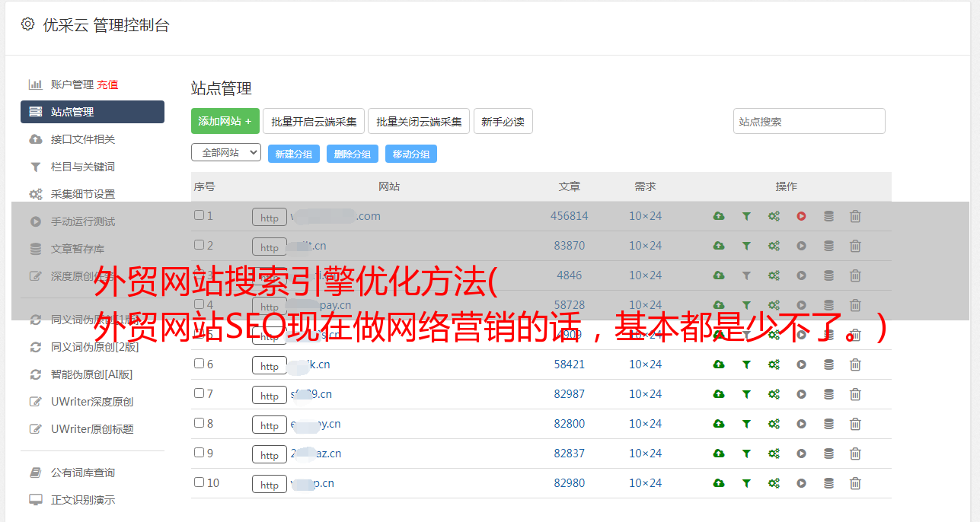The width and height of the screenshot is (980, 522).
Task: Click the gears icon in row 2
Action: pyautogui.click(x=774, y=246)
